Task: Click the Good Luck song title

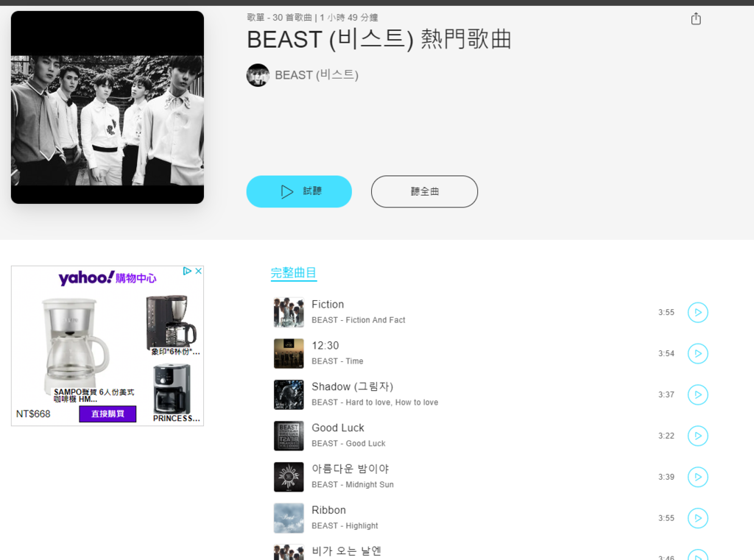Action: point(337,428)
